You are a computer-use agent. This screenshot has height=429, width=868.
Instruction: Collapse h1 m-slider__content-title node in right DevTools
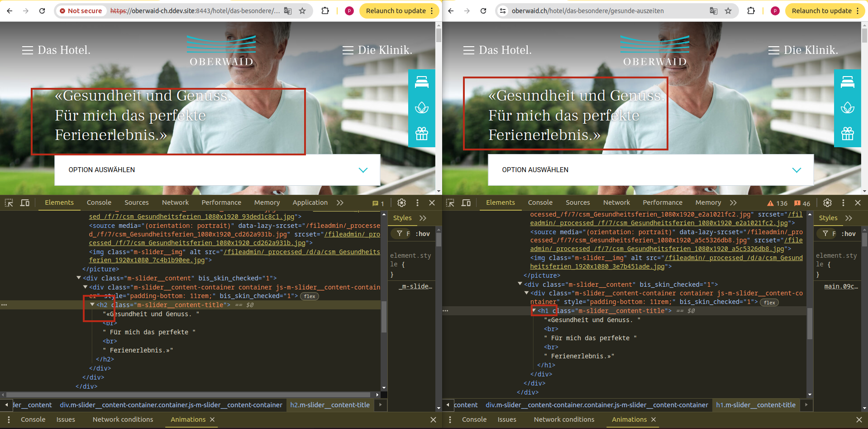[534, 311]
